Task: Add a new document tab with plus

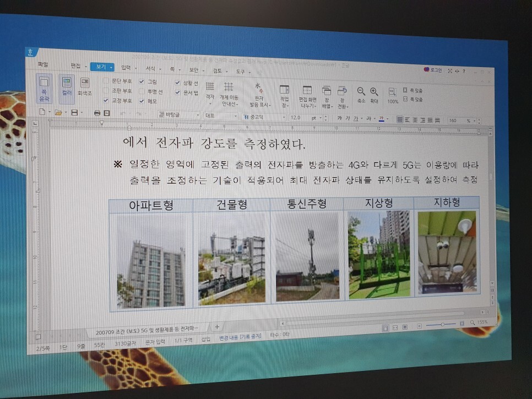Action: (217, 327)
